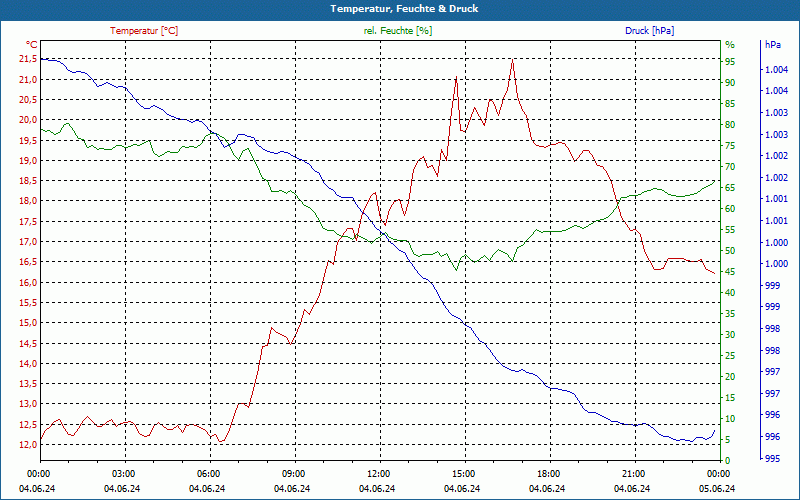Click the '21,5' temperature axis value
The image size is (800, 500).
coord(28,59)
